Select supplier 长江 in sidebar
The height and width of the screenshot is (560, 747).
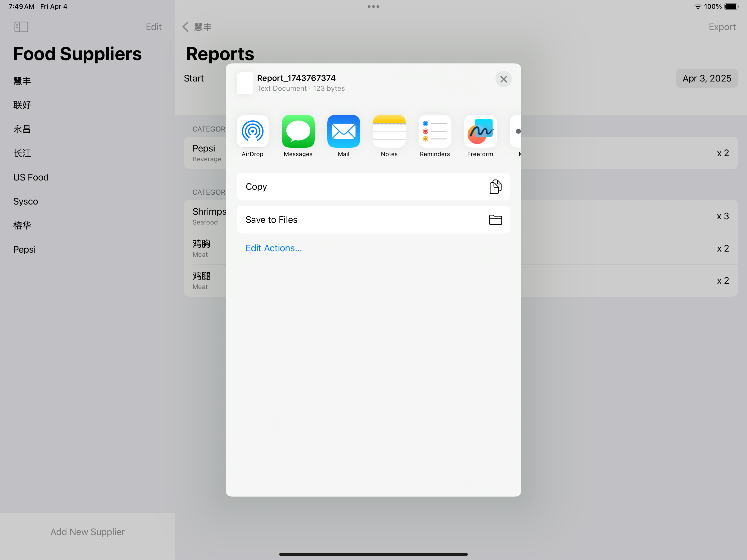(87, 153)
